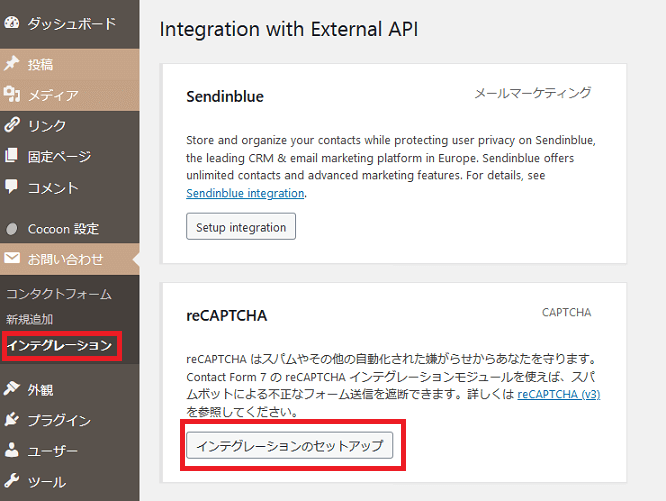Click the chain link icon for リンク
The width and height of the screenshot is (666, 501).
pos(11,125)
